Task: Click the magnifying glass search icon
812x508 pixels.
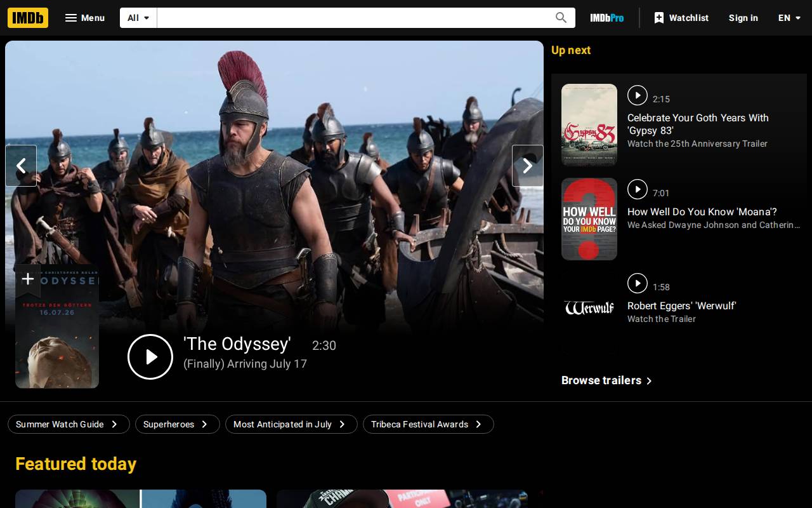Action: point(561,18)
